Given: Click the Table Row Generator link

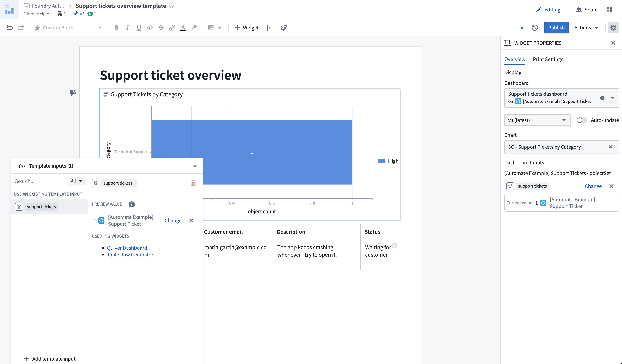Looking at the screenshot, I should (x=130, y=254).
